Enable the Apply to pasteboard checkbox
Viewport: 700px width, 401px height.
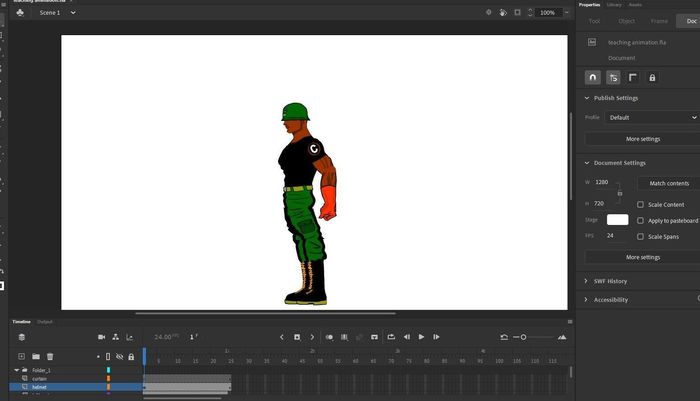point(640,221)
